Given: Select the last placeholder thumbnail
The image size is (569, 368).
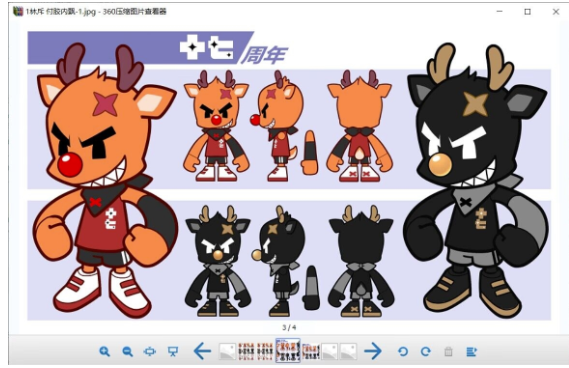Looking at the screenshot, I should pyautogui.click(x=349, y=351).
